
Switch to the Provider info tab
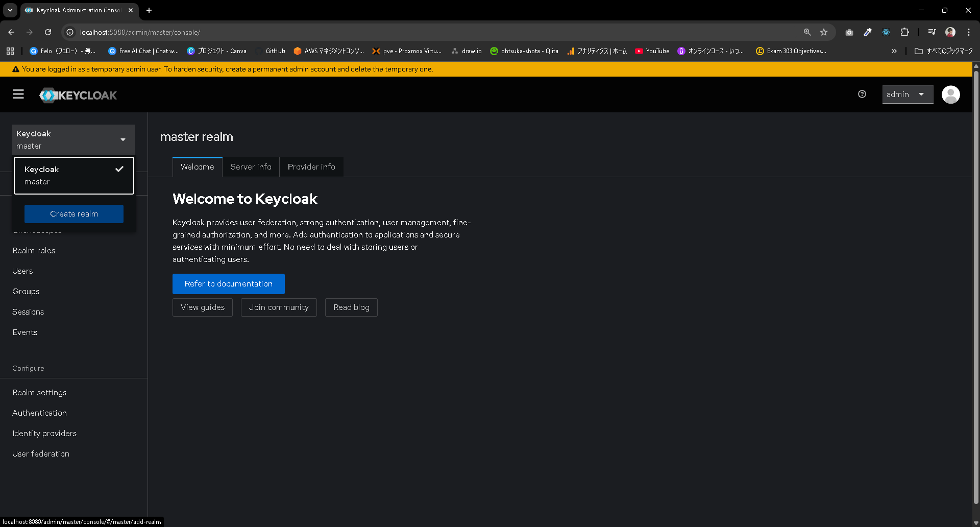pos(311,167)
